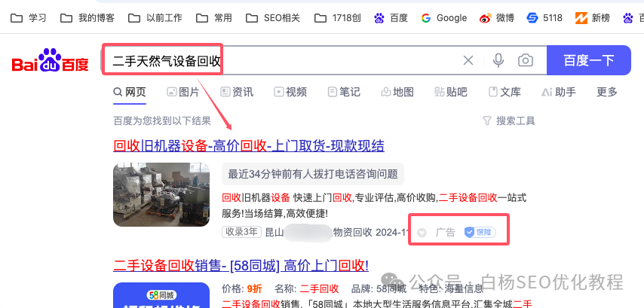Open the 1718创 bookmark folder
Viewport: 644px width, 308px height.
(x=337, y=18)
